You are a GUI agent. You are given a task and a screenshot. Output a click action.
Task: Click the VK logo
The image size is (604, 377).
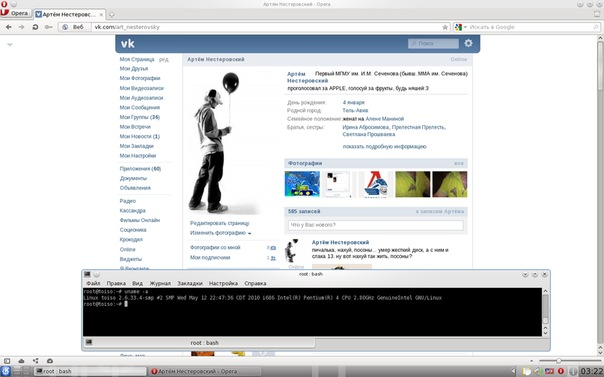(x=128, y=44)
